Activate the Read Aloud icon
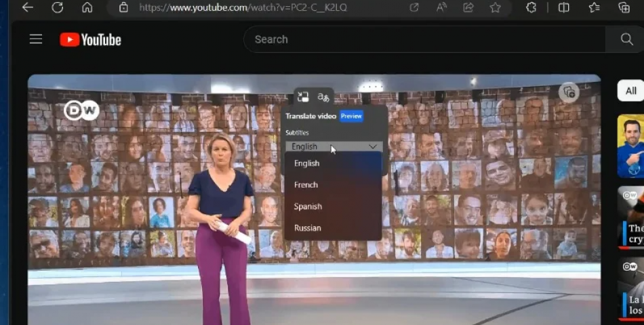 coord(441,7)
